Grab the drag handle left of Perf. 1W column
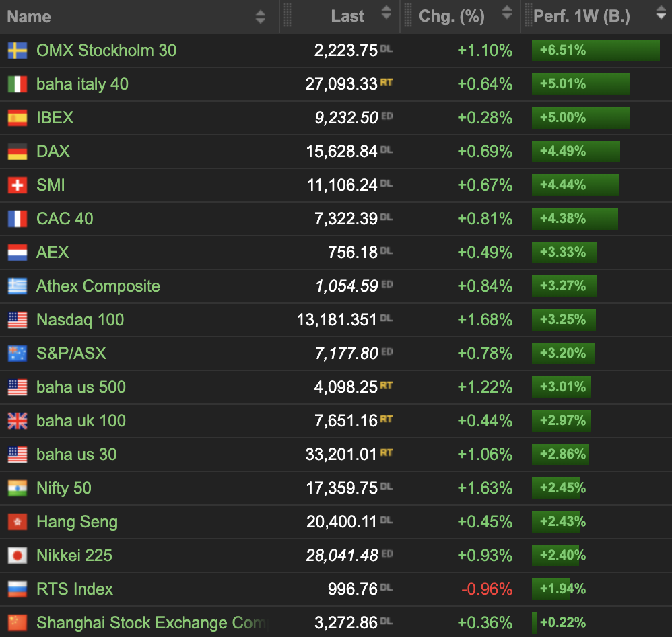 [x=529, y=15]
